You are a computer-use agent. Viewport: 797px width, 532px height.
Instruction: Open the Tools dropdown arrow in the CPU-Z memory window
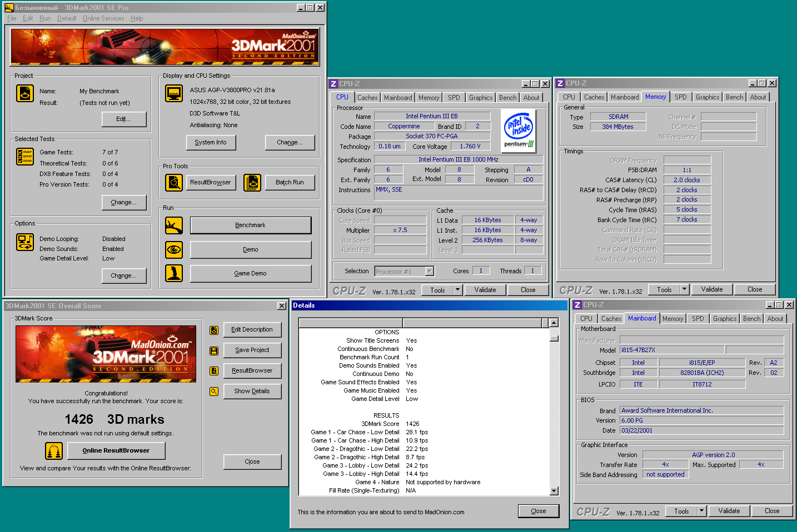685,289
